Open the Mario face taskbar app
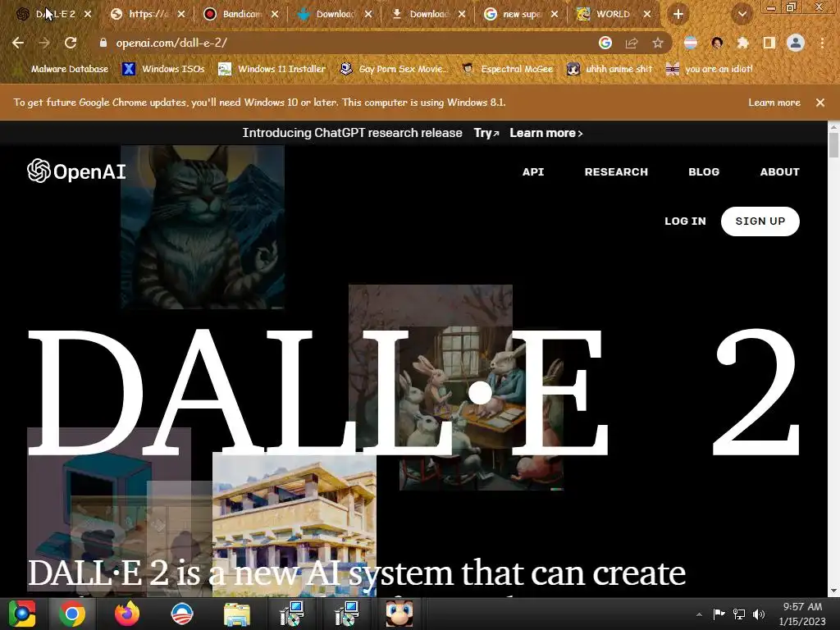Screen dimensions: 840x630 point(399,614)
